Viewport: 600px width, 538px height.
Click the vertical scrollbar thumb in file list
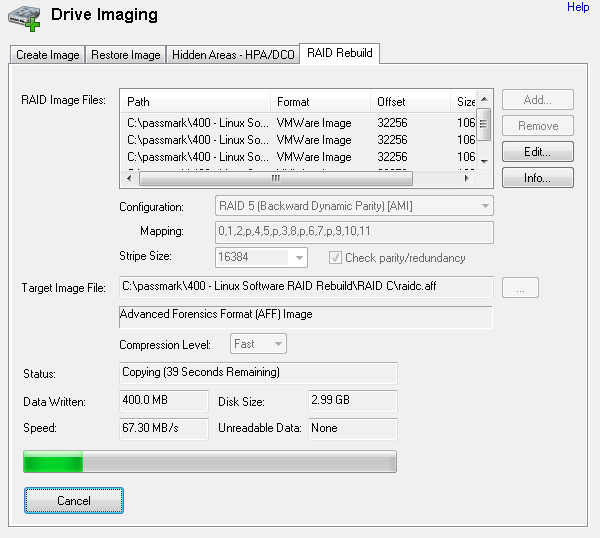click(484, 124)
